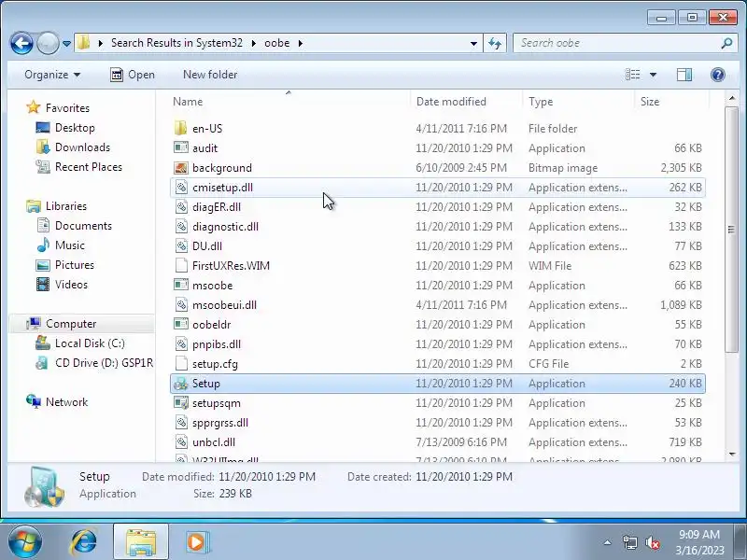Open Network in the navigation pane
Screen dimensions: 747x560
tap(66, 402)
